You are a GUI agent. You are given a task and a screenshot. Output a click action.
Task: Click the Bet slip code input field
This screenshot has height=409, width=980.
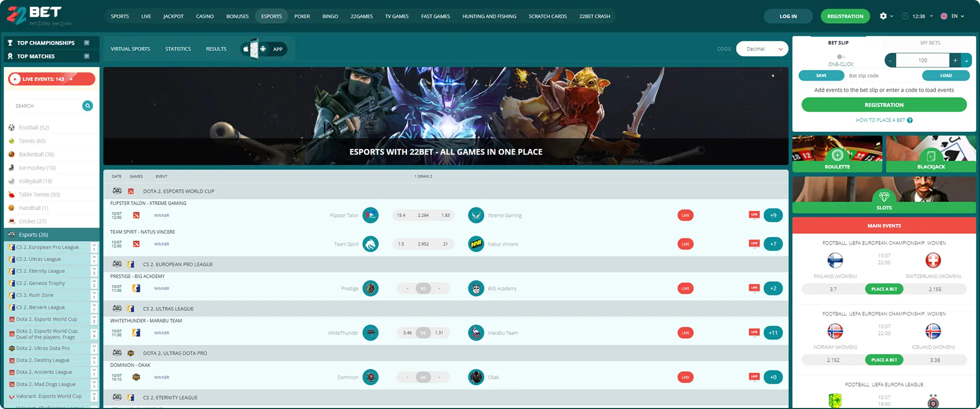882,75
